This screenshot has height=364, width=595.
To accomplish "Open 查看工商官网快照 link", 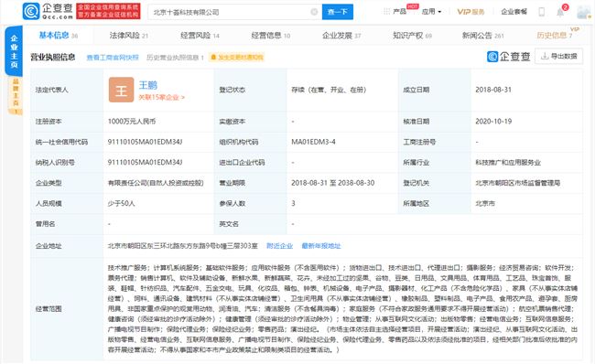I will tap(113, 58).
